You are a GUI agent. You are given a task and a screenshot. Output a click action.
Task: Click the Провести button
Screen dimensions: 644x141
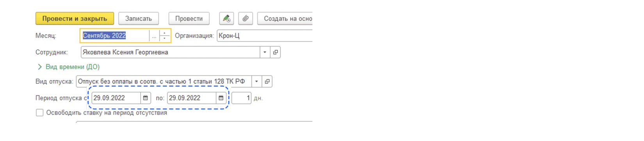(x=189, y=18)
